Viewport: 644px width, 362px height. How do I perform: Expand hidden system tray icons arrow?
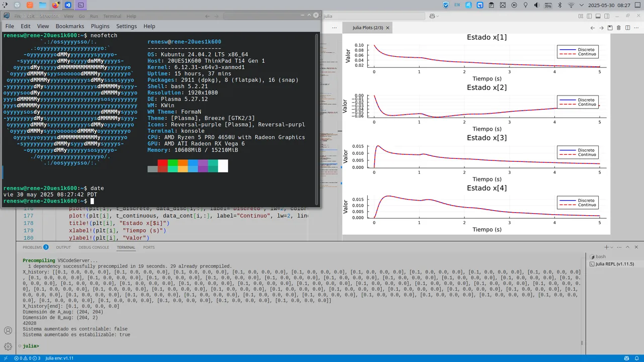[582, 5]
